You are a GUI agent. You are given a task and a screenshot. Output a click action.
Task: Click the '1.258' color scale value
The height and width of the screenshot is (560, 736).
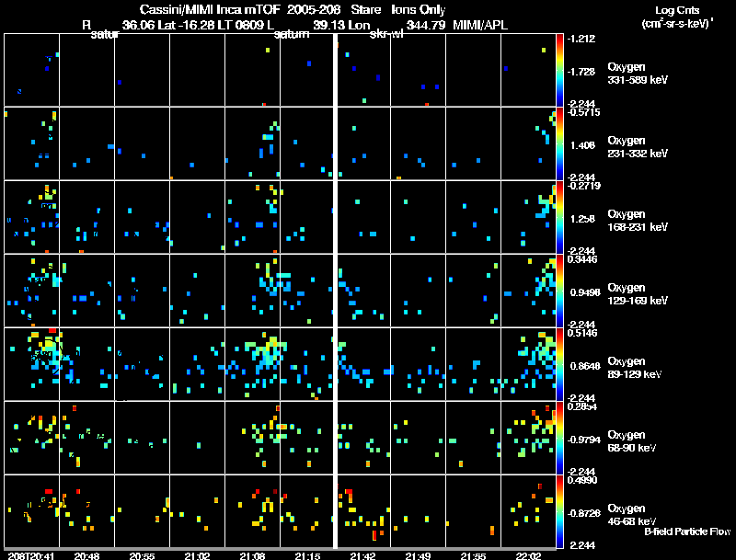[582, 219]
